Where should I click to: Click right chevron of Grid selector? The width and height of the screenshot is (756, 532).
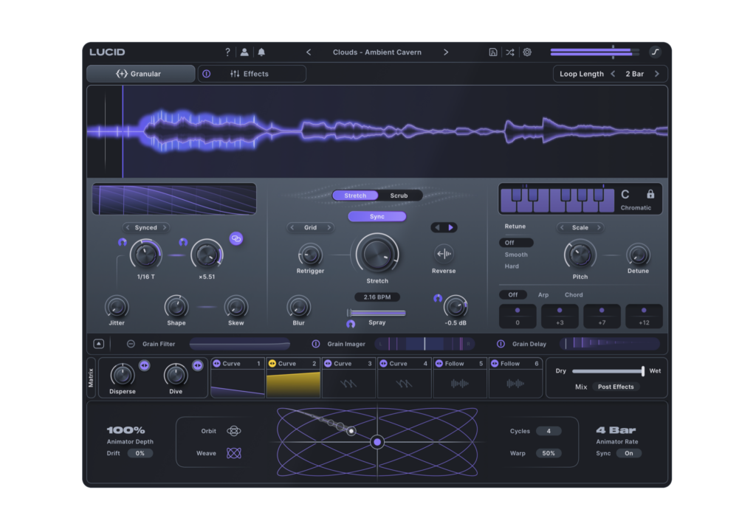pos(329,227)
